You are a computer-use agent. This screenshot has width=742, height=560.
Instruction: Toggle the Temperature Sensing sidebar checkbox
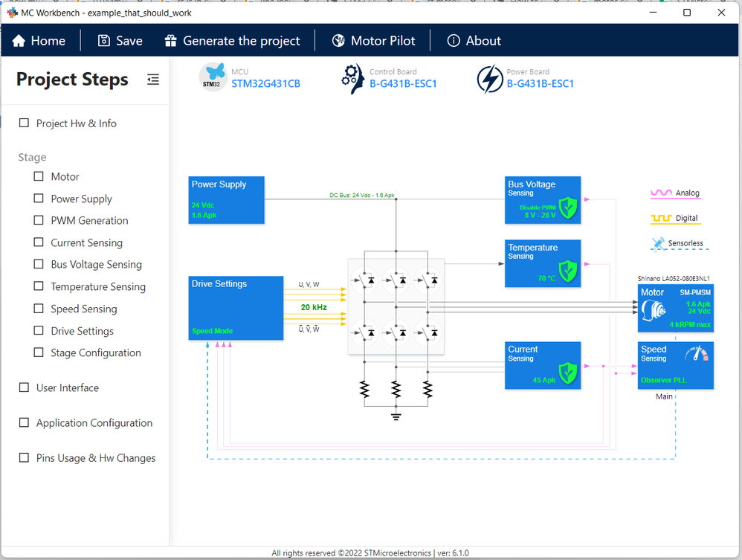tap(39, 286)
